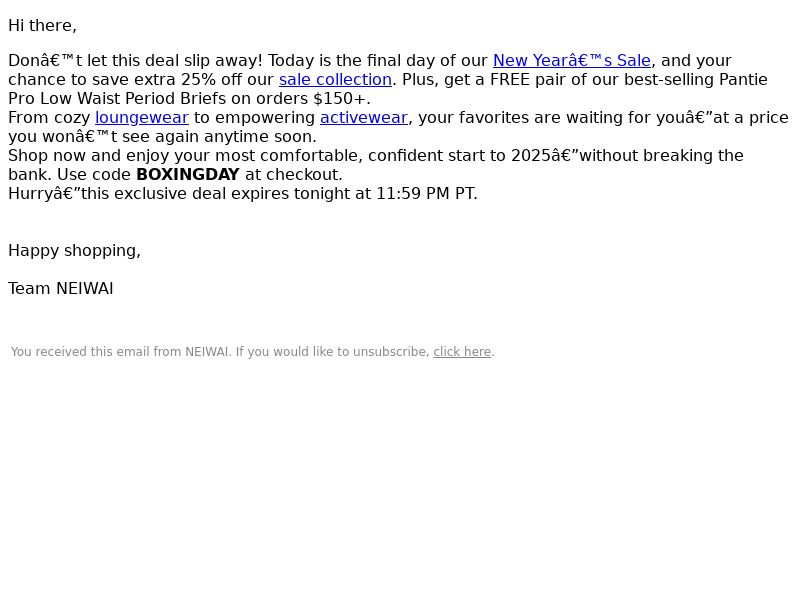The image size is (800, 600).
Task: Click the word 'FREE' in the offer
Action: (510, 80)
